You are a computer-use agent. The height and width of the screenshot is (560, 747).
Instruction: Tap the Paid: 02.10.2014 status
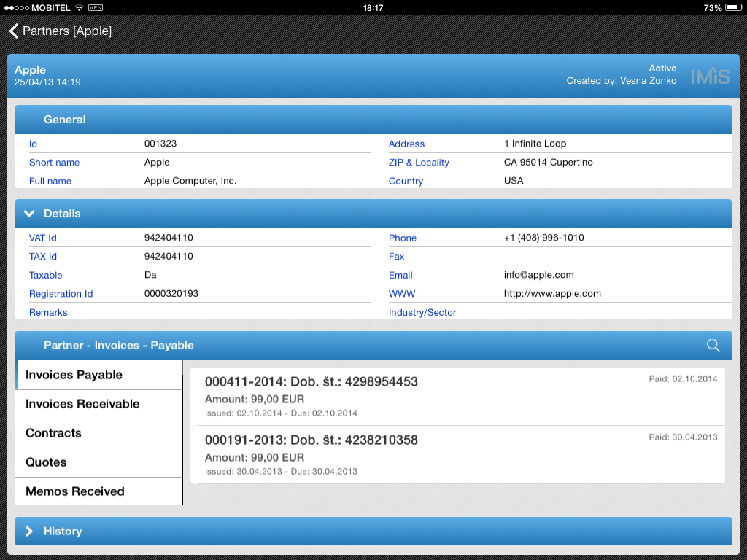pyautogui.click(x=683, y=379)
